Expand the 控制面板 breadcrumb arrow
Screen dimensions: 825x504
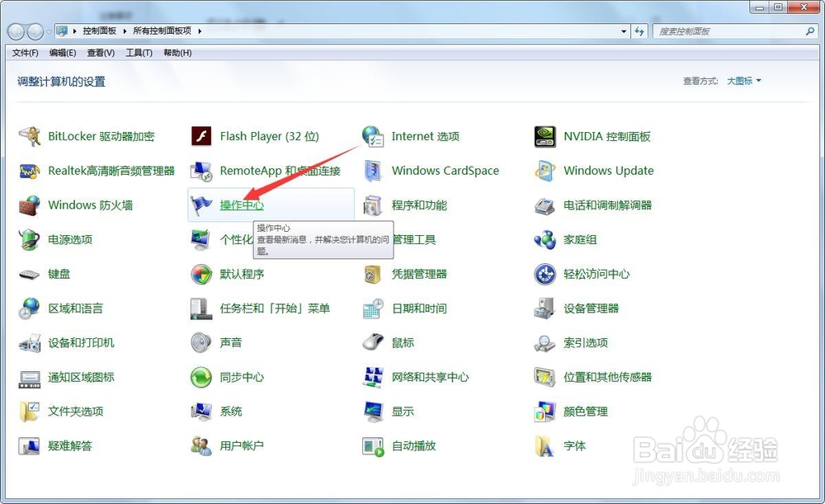125,31
